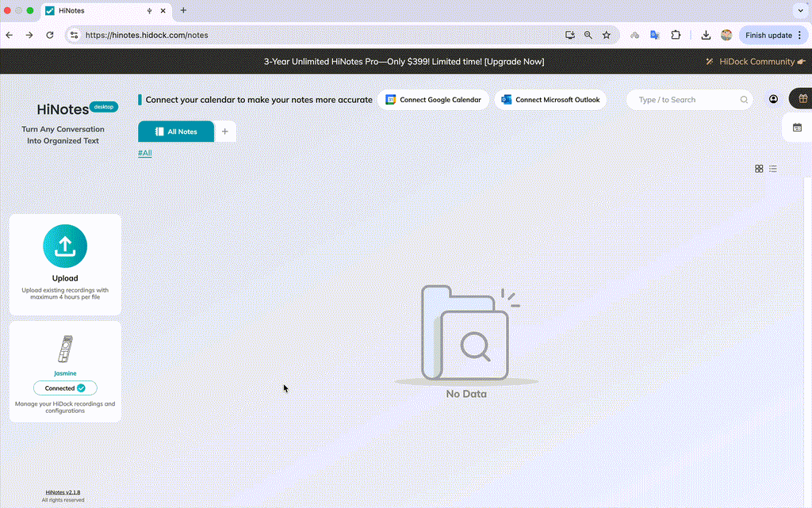Open the HiDock Community link
The height and width of the screenshot is (508, 812).
pos(756,62)
